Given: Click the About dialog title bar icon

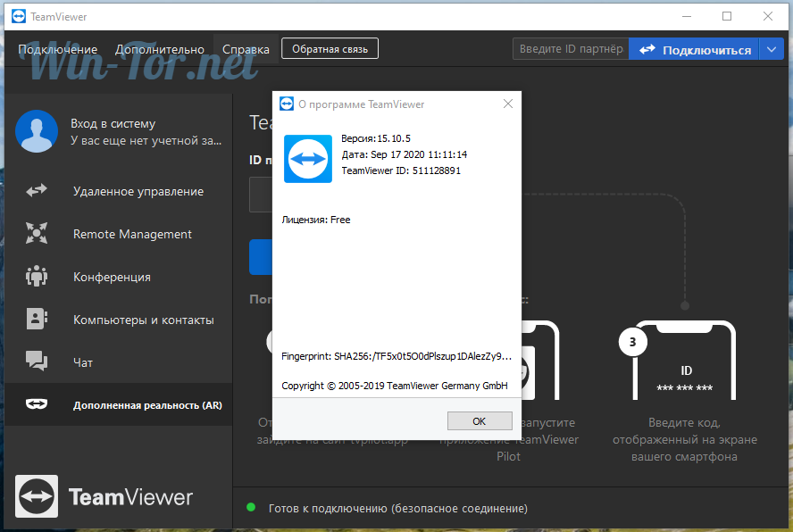Looking at the screenshot, I should click(x=287, y=104).
